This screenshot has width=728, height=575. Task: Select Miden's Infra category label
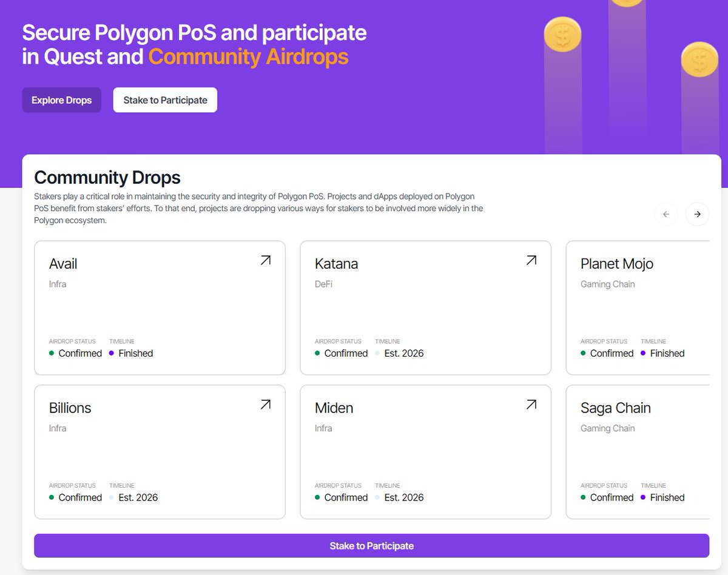323,428
